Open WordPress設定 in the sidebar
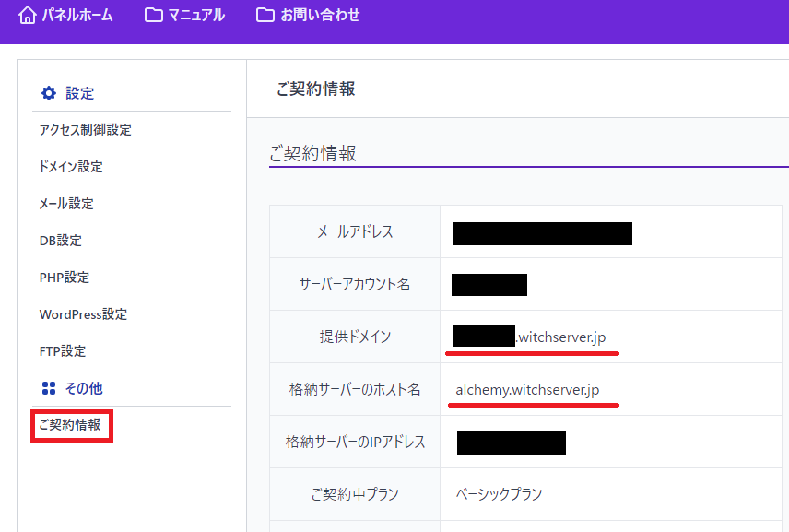789x532 pixels. tap(83, 314)
